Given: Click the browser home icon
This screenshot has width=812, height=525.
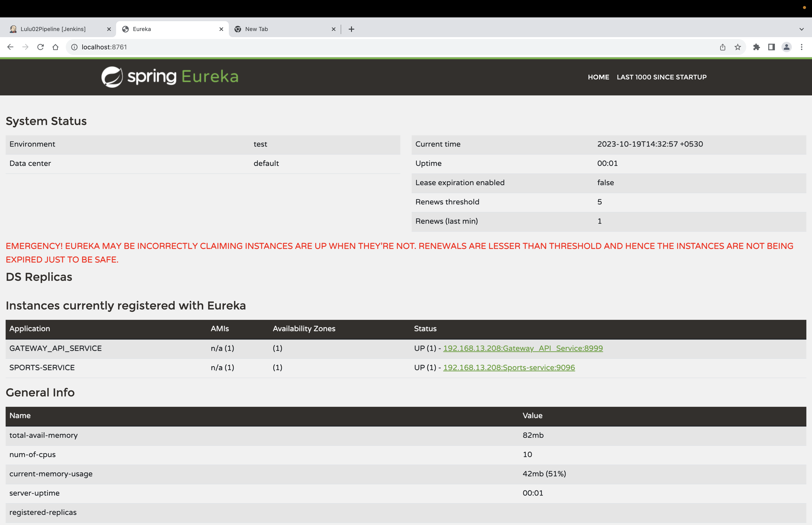Looking at the screenshot, I should coord(55,47).
